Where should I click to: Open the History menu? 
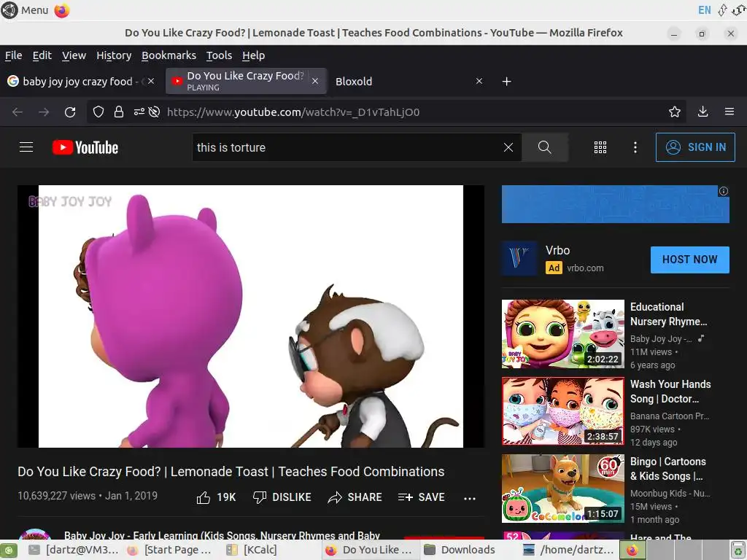(114, 55)
